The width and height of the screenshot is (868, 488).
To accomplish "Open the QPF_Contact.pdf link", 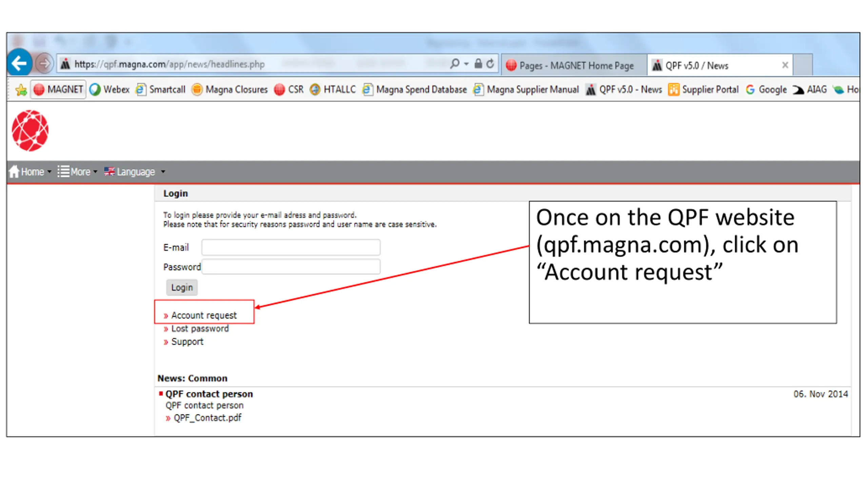I will tap(207, 418).
